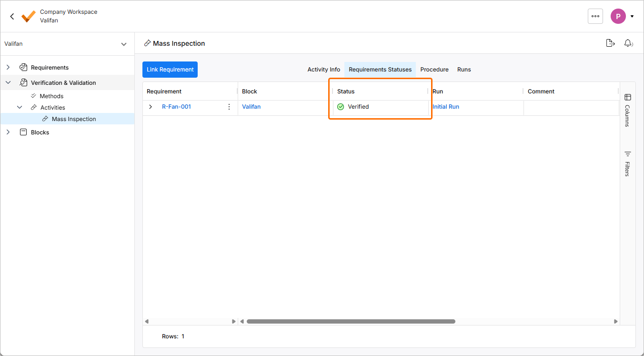Open row menu for R-Fan-001

click(x=229, y=107)
